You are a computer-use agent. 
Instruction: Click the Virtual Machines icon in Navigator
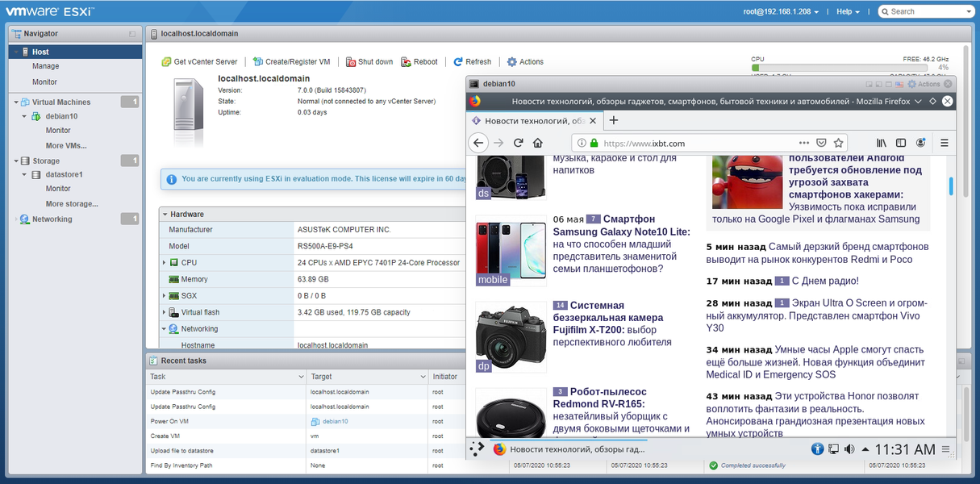25,102
